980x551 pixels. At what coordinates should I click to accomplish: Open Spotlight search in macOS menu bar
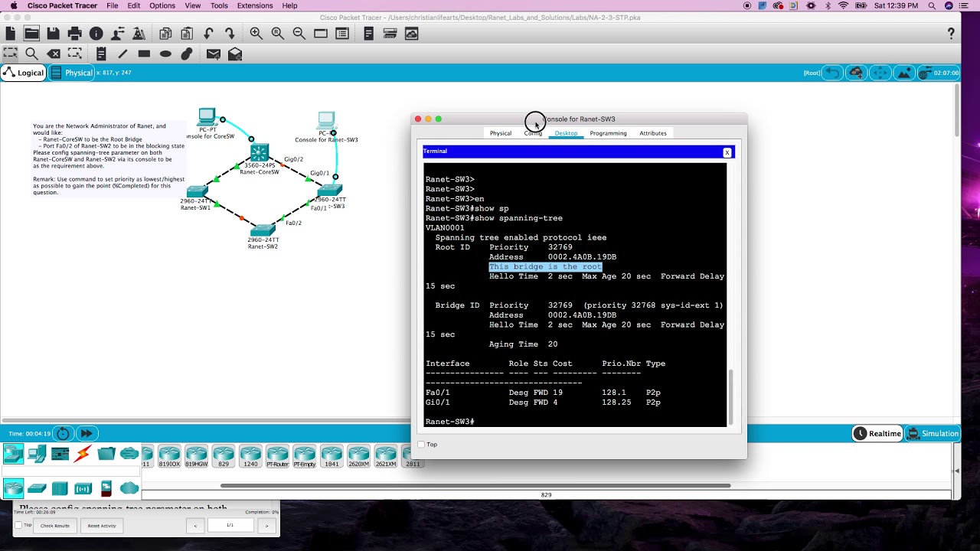click(x=932, y=5)
